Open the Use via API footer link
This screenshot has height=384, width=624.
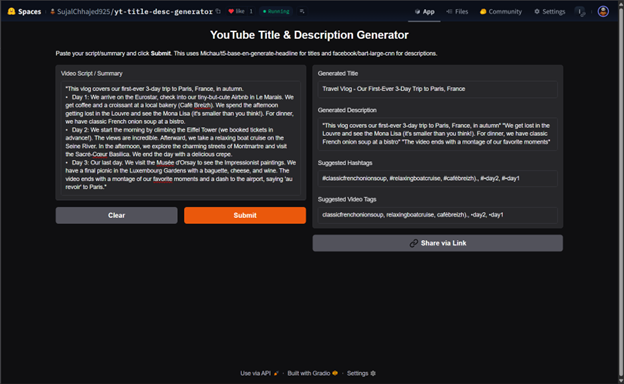[259, 373]
